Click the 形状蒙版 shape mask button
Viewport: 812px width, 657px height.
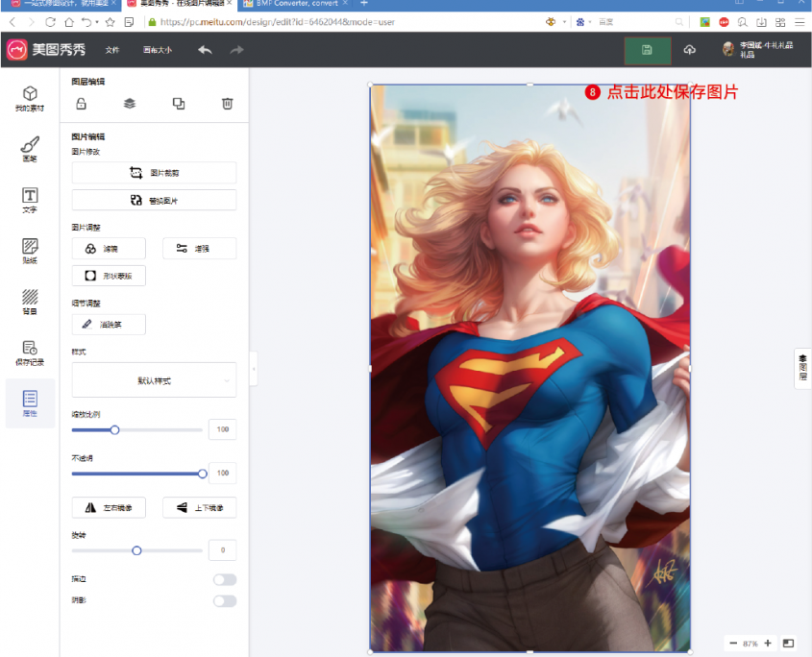coord(109,276)
